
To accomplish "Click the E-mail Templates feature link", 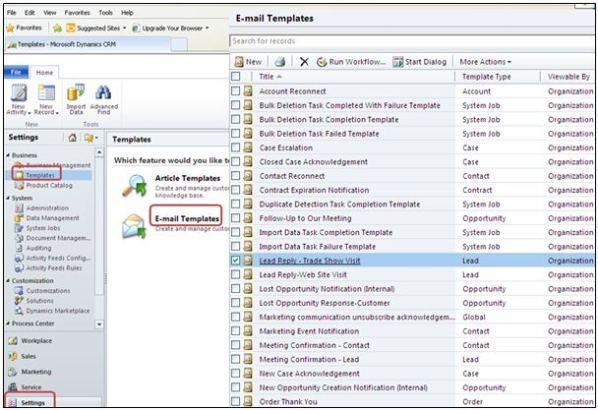I will click(x=187, y=219).
